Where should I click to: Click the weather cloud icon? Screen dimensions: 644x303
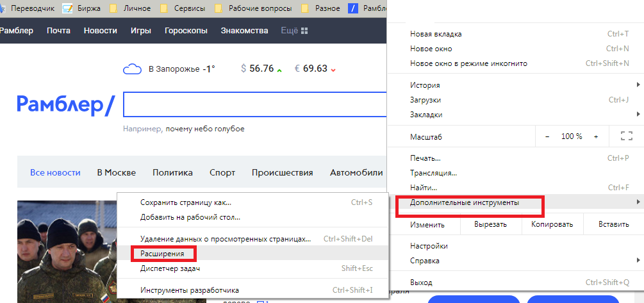click(x=132, y=69)
